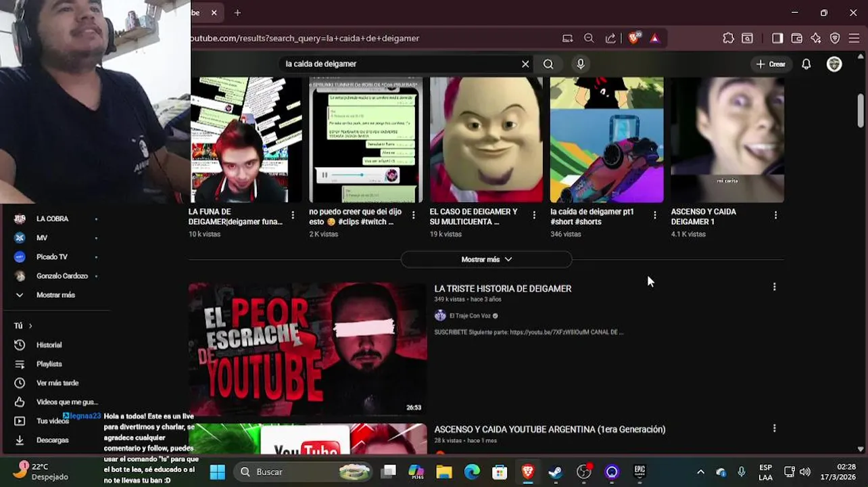Image resolution: width=868 pixels, height=487 pixels.
Task: Open the Brave hamburger main menu
Action: [x=854, y=39]
